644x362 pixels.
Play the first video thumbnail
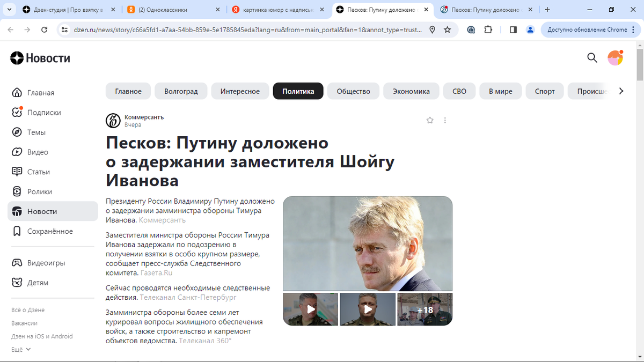(x=311, y=309)
